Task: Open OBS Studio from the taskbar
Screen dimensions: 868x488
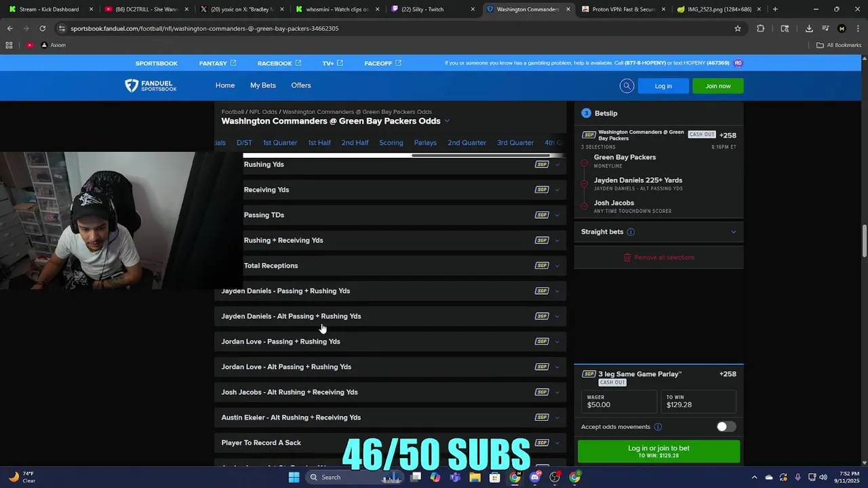Action: [555, 477]
